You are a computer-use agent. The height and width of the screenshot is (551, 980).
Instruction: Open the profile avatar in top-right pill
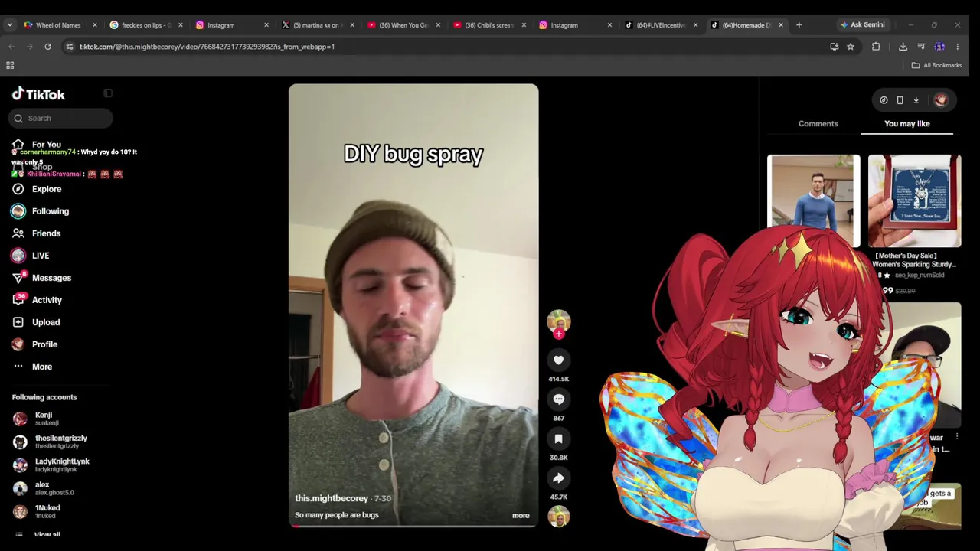(x=940, y=100)
